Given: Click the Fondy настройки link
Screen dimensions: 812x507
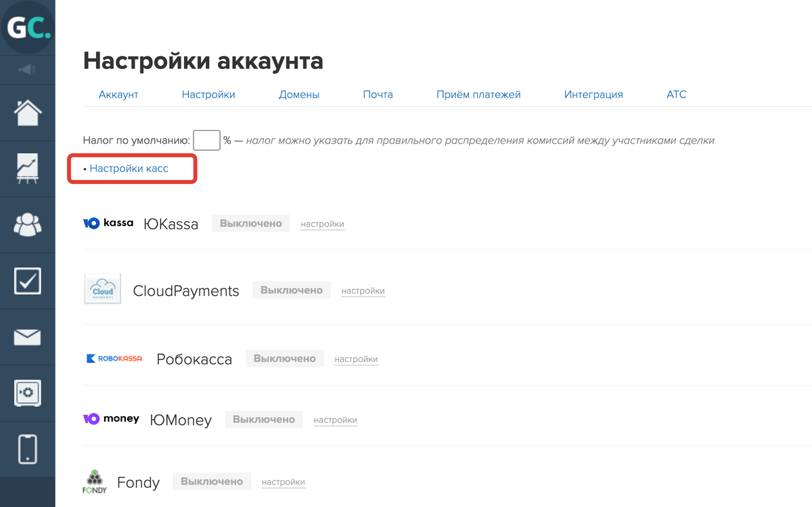Looking at the screenshot, I should click(x=283, y=483).
